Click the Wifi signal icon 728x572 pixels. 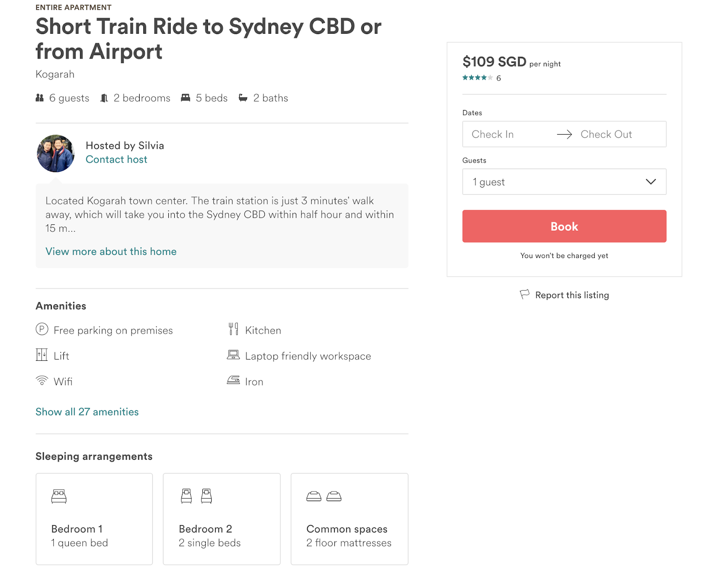[42, 380]
